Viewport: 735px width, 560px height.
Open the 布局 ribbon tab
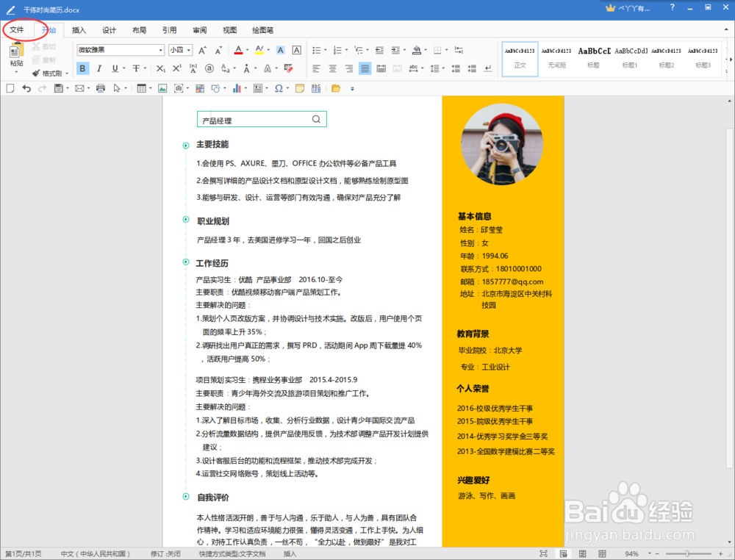[139, 30]
